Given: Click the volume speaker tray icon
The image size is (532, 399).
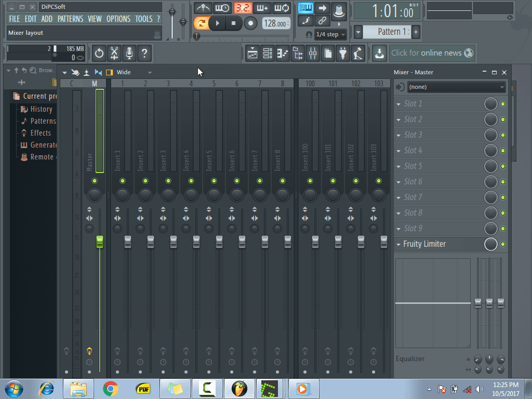Looking at the screenshot, I should 479,389.
